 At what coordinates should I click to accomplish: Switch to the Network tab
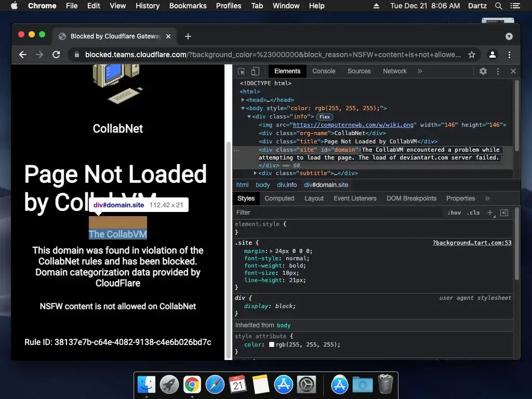[x=395, y=71]
